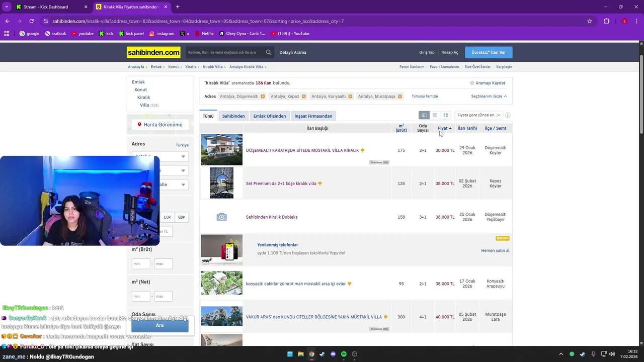
Task: Click Hemen satın al in the ad
Action: tap(495, 250)
